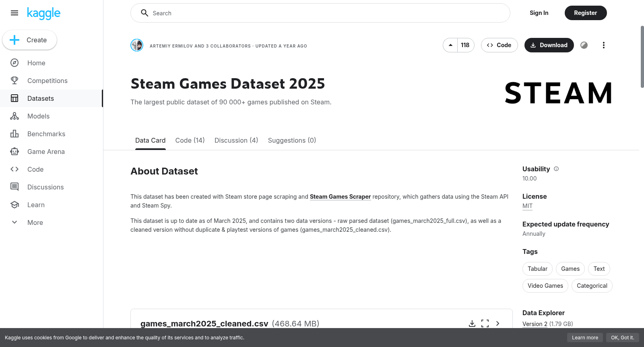The width and height of the screenshot is (644, 347).
Task: Click the Register button
Action: (586, 13)
